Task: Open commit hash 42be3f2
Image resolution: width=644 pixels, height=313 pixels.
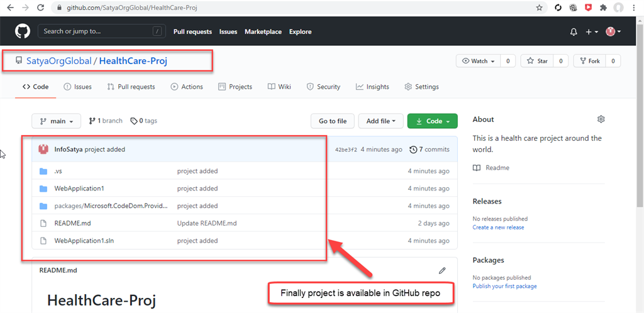Action: (347, 150)
